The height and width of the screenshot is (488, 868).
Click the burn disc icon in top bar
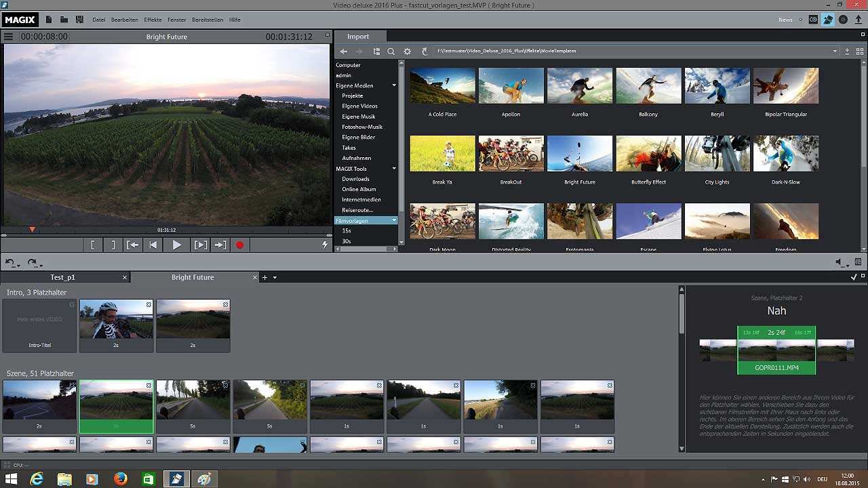[843, 20]
